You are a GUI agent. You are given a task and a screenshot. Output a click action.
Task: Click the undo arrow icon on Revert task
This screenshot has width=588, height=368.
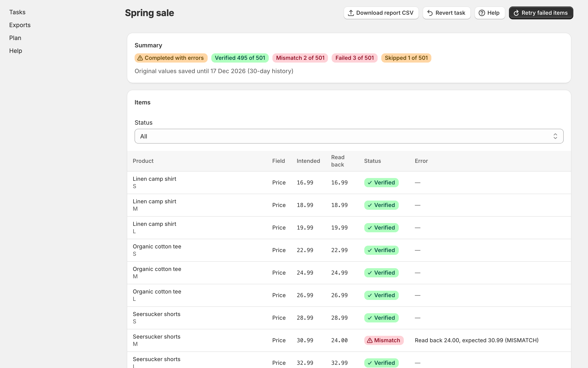tap(430, 13)
